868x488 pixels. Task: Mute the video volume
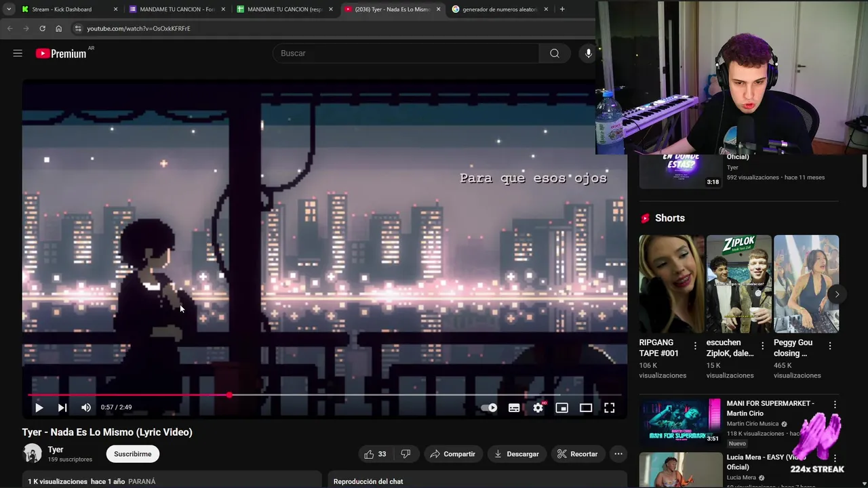point(86,407)
